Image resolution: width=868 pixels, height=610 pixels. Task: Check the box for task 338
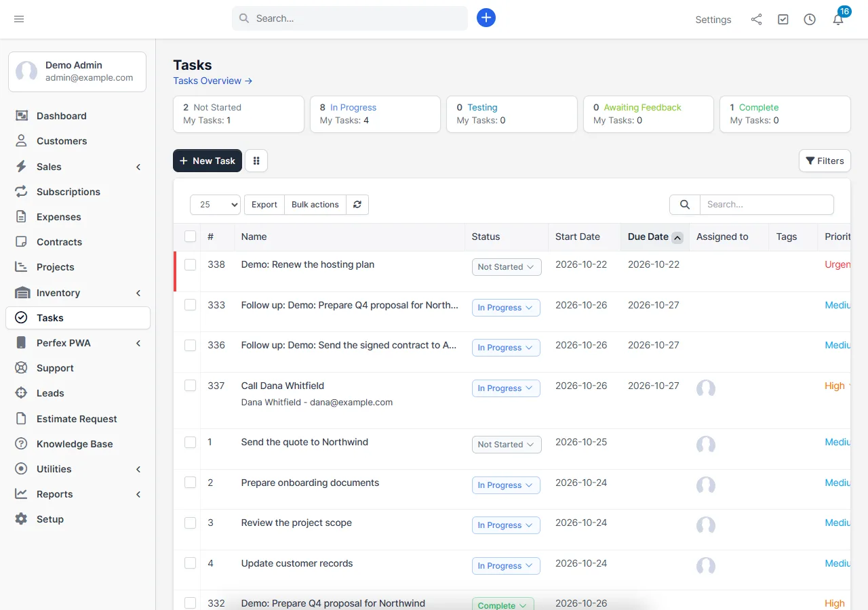pos(191,264)
